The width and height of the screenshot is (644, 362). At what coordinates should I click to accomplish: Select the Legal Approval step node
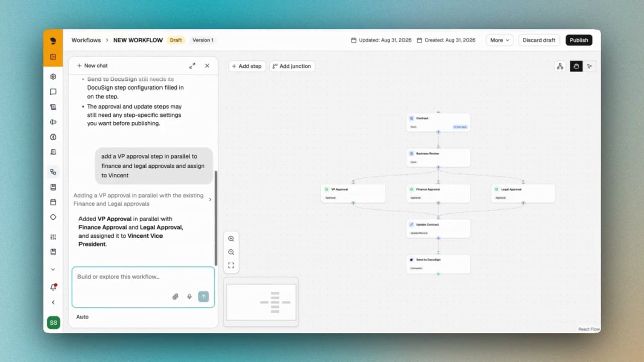523,193
